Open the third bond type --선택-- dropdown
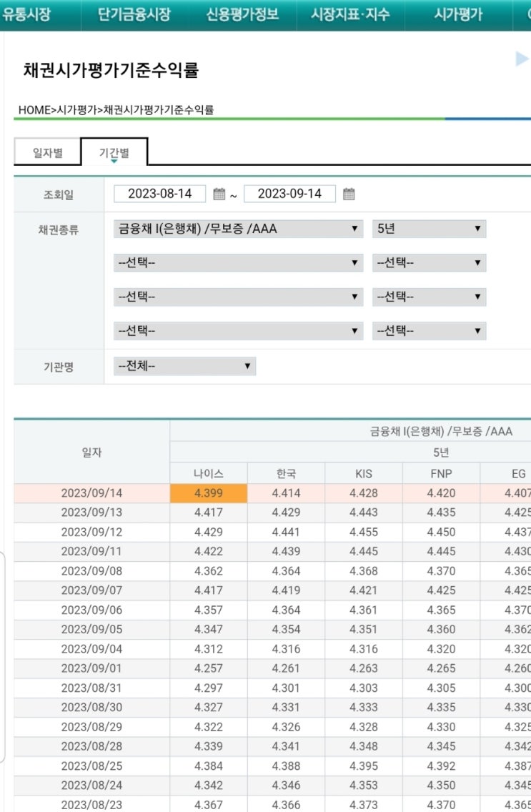Image resolution: width=531 pixels, height=812 pixels. (239, 297)
